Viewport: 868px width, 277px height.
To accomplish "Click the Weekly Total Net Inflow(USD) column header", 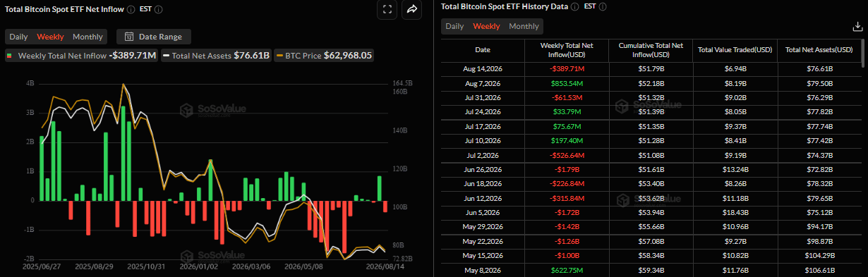I will point(566,50).
